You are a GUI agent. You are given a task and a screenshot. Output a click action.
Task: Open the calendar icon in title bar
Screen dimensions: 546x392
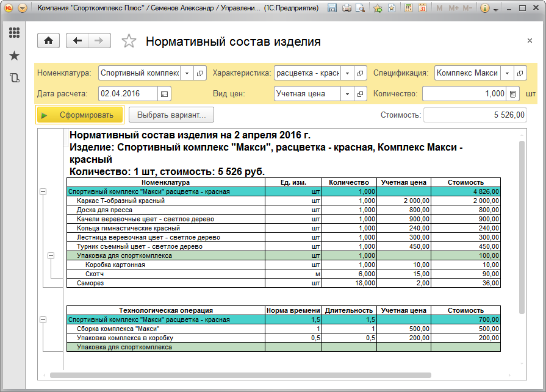coord(422,9)
